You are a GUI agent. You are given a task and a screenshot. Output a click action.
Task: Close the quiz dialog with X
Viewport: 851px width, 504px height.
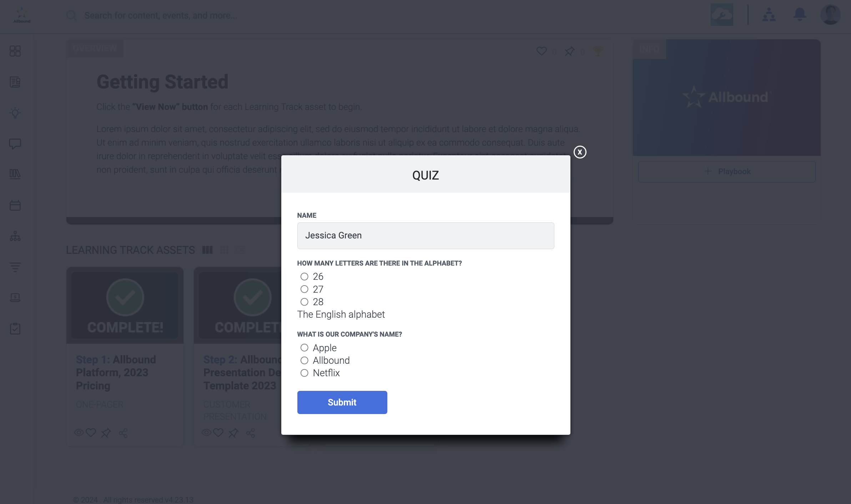[580, 152]
